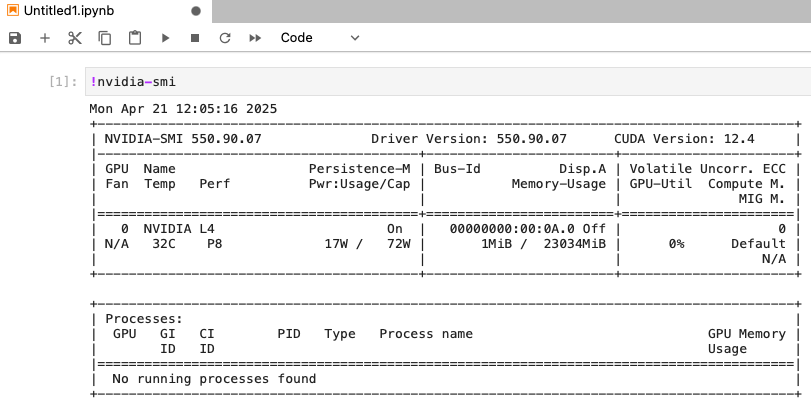Viewport: 811px width, 407px height.
Task: Restart the kernel with circular arrow icon
Action: coord(225,38)
